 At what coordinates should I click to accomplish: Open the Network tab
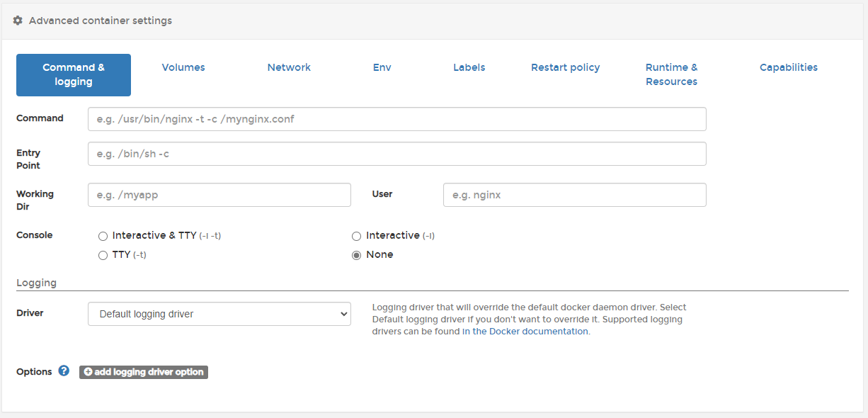coord(289,67)
